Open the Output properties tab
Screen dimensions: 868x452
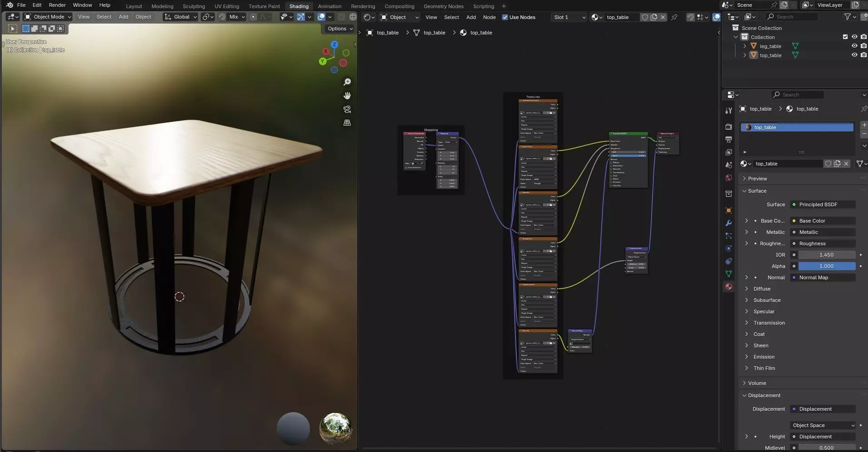(x=729, y=140)
